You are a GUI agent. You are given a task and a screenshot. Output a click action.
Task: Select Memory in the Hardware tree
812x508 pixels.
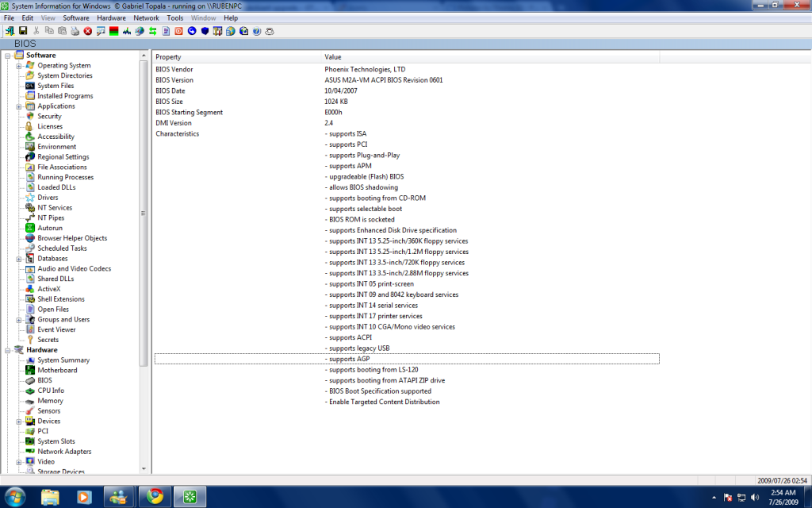[x=50, y=401]
